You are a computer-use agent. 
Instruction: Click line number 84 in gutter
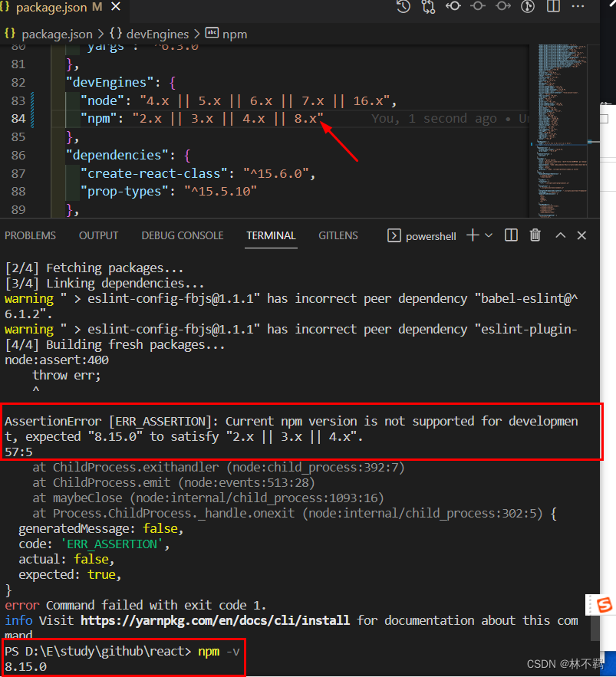(x=18, y=119)
